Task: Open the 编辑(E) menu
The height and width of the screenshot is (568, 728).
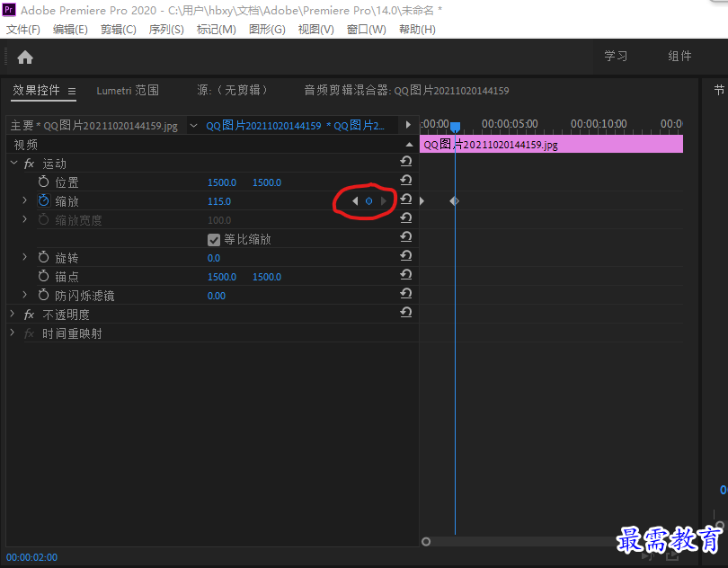Action: [70, 30]
